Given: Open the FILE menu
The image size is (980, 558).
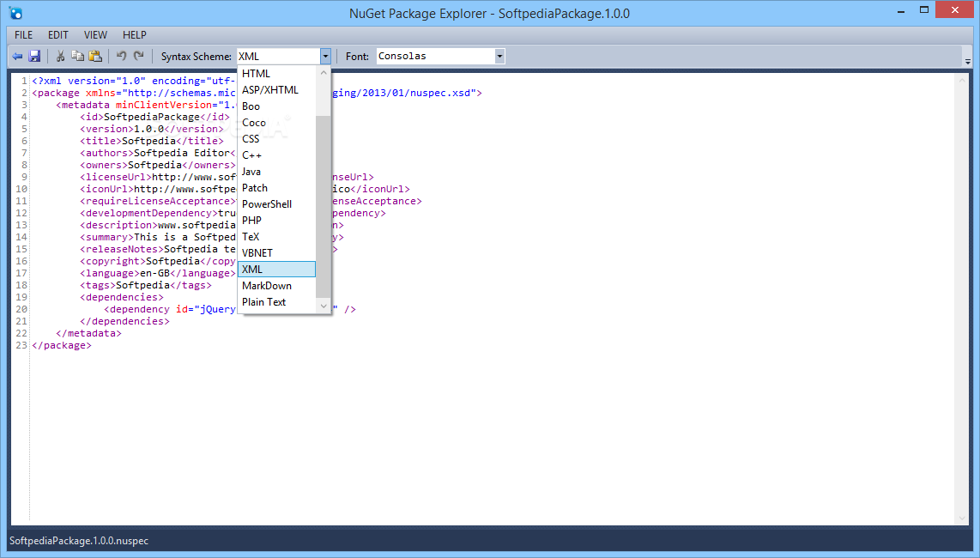Looking at the screenshot, I should [x=24, y=35].
